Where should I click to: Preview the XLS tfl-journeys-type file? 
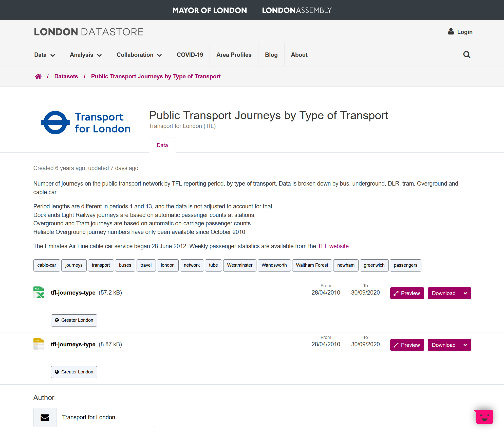click(x=407, y=293)
